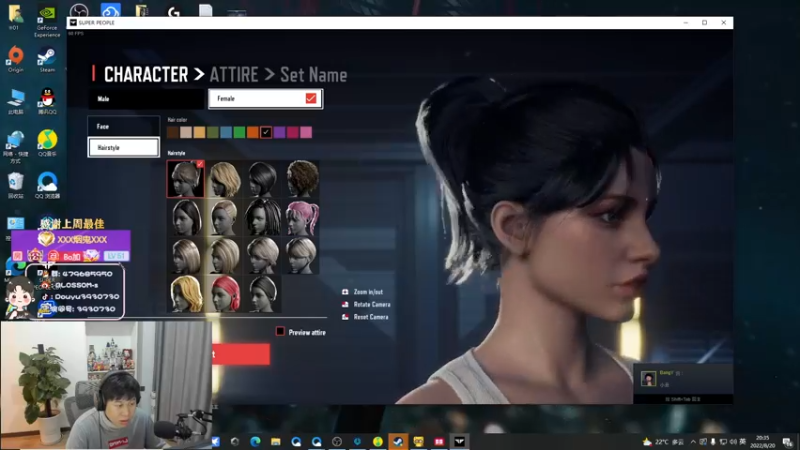Open the Tencent QQ penguin desktop icon
800x450 pixels.
point(47,101)
